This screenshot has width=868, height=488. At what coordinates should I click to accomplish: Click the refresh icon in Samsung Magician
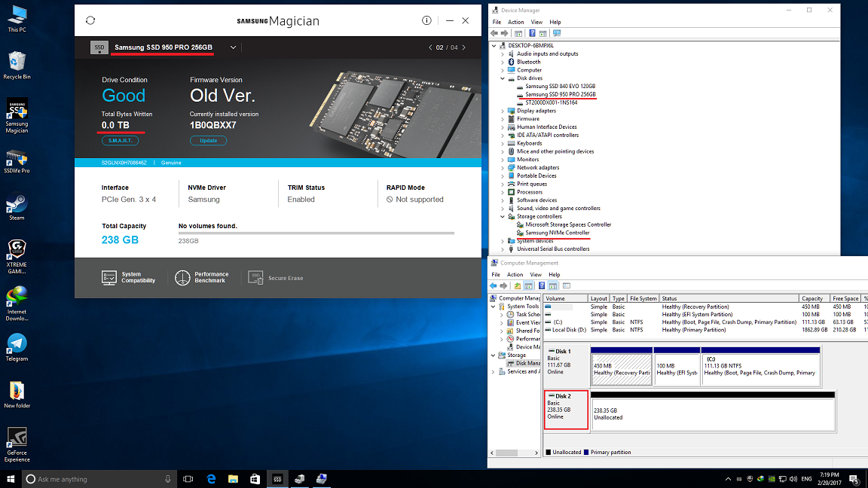tap(90, 21)
